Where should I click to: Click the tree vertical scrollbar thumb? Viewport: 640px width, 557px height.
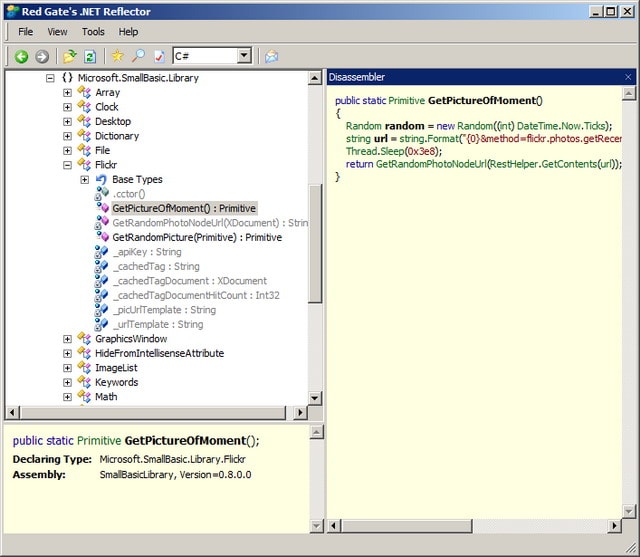tap(315, 243)
